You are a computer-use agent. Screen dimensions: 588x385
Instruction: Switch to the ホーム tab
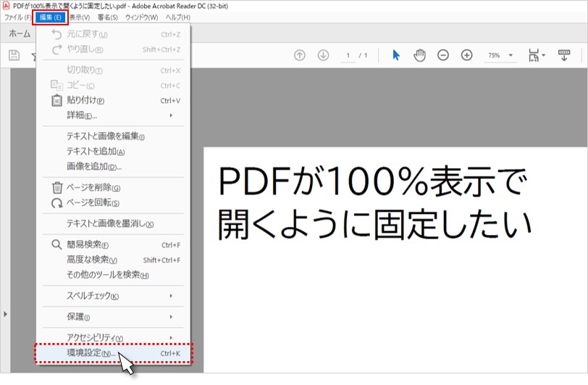[x=20, y=34]
